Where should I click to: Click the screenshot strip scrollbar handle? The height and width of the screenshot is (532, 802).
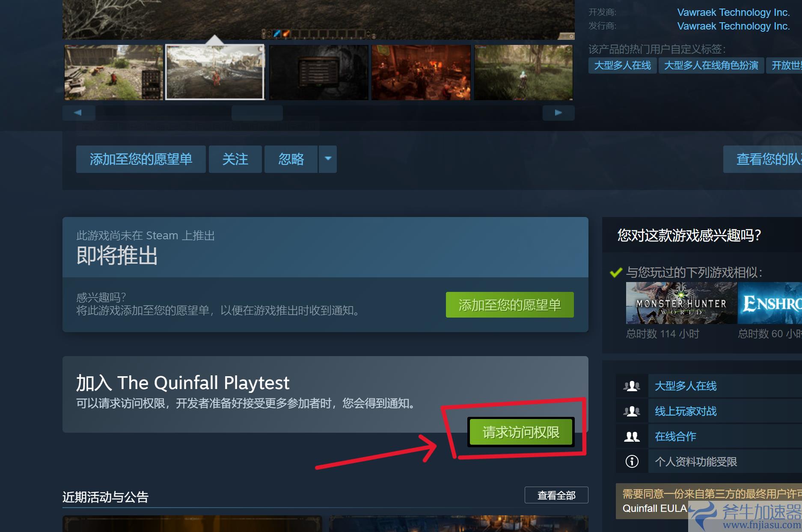point(257,113)
